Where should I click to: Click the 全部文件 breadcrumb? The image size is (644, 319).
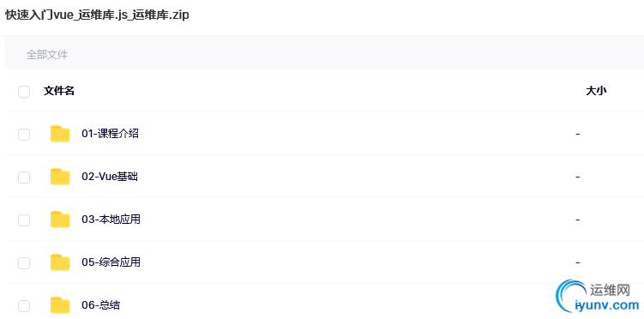(x=47, y=55)
